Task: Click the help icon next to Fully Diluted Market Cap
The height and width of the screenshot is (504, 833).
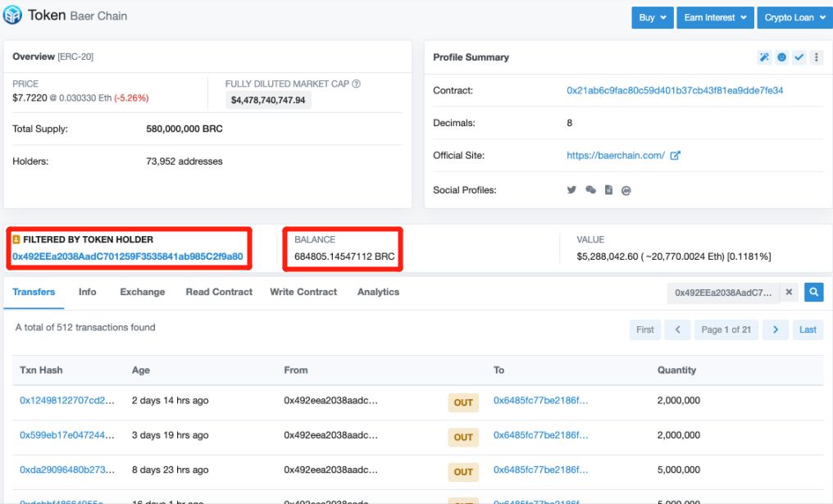Action: 357,84
